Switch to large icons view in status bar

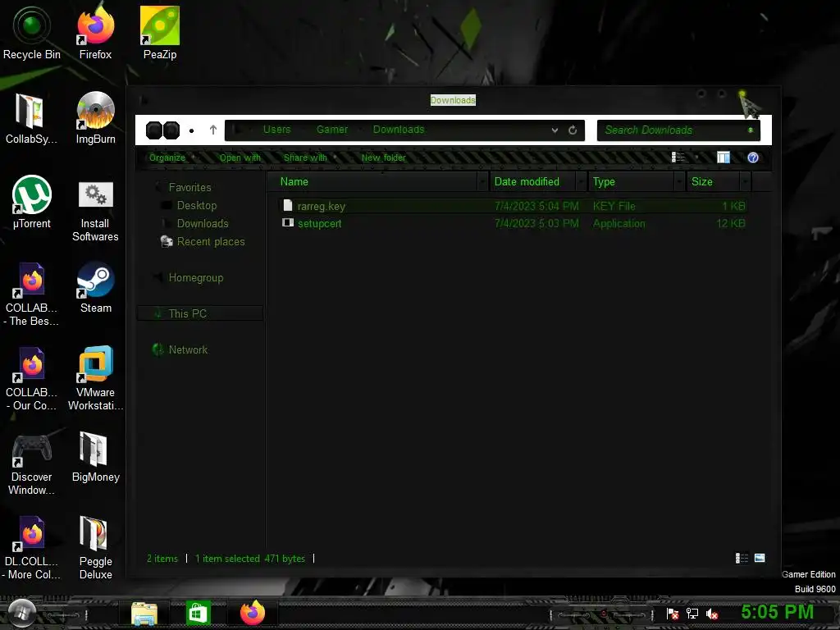click(760, 558)
